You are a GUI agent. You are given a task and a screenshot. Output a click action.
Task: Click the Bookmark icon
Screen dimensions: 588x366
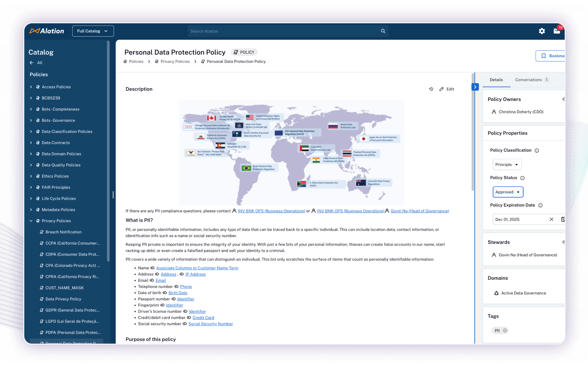click(544, 56)
